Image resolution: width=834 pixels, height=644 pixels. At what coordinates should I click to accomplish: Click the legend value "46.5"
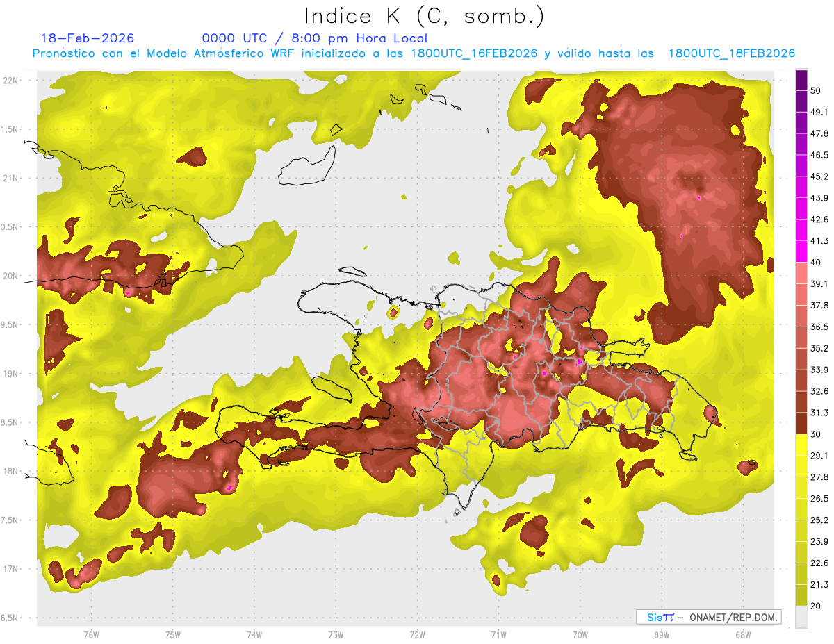(x=819, y=155)
